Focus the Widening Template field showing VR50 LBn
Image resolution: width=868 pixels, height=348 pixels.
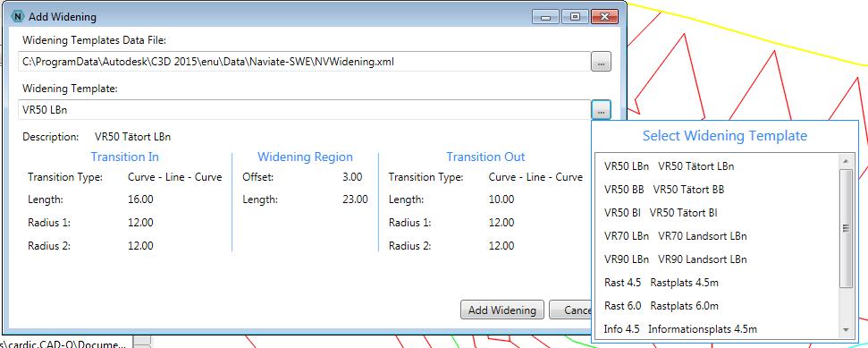point(304,110)
